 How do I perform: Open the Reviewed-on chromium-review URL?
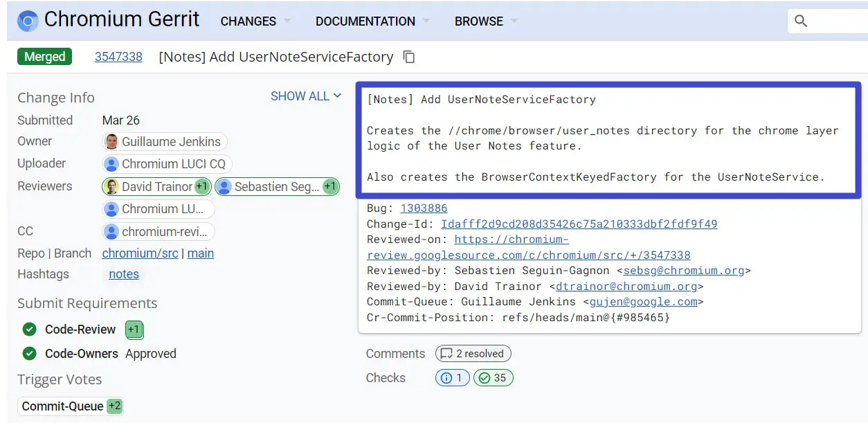tap(529, 247)
